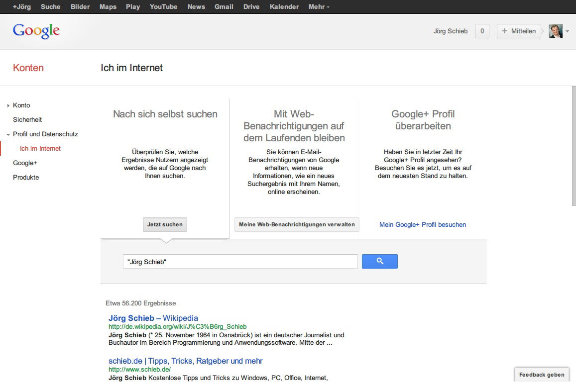The width and height of the screenshot is (576, 392).
Task: Open Maps in the top bar
Action: tap(108, 6)
